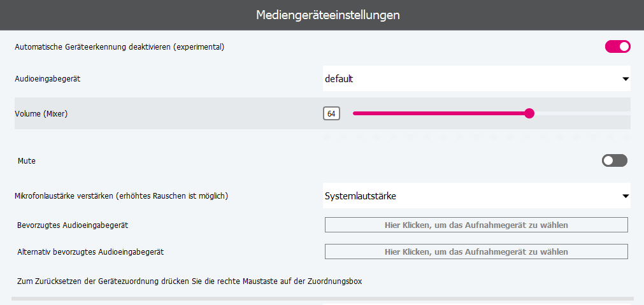This screenshot has width=644, height=305.
Task: Click the filled pink part of the Volume track
Action: click(440, 113)
